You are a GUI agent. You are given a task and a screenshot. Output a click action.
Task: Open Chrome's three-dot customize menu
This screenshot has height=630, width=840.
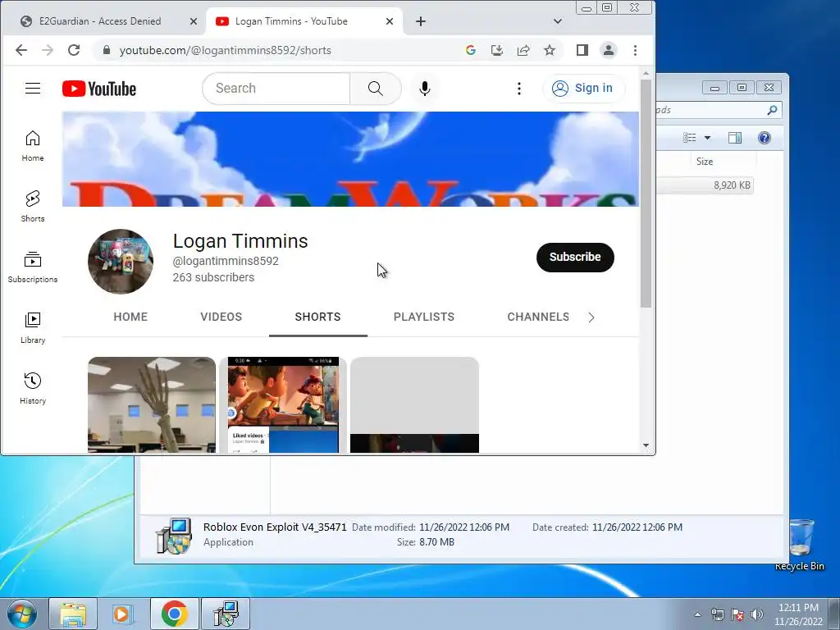pos(636,50)
